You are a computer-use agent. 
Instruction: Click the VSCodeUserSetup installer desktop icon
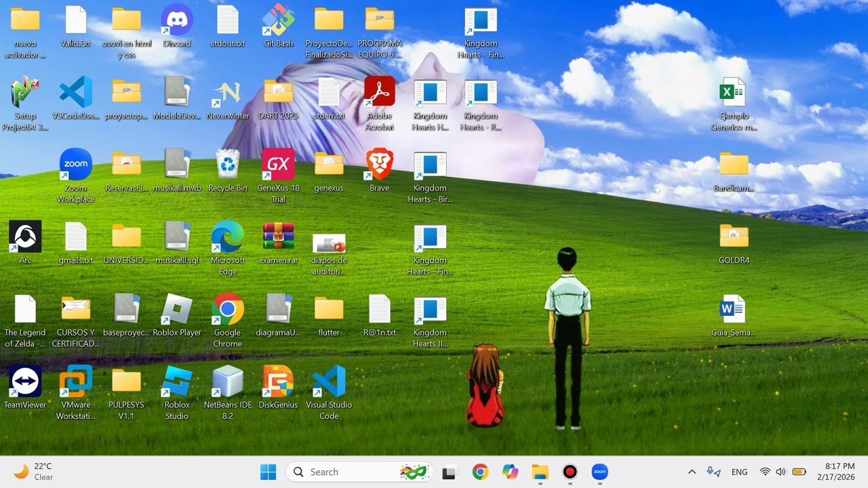(x=76, y=99)
